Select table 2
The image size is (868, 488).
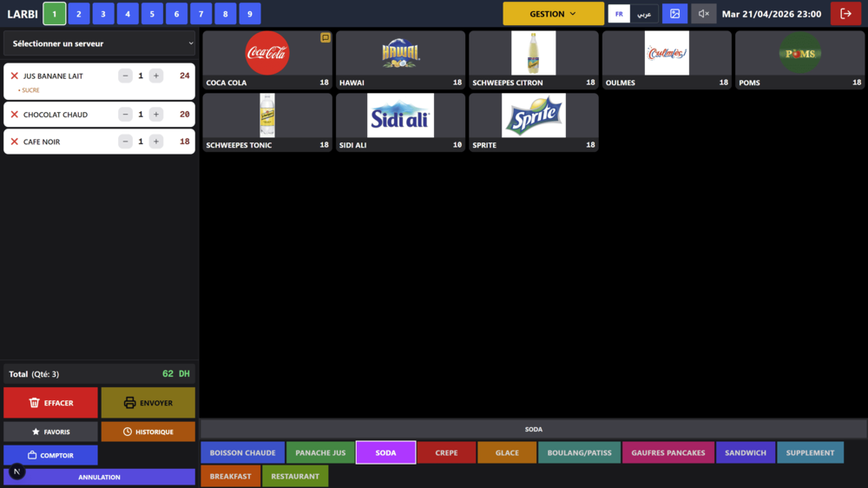click(79, 14)
